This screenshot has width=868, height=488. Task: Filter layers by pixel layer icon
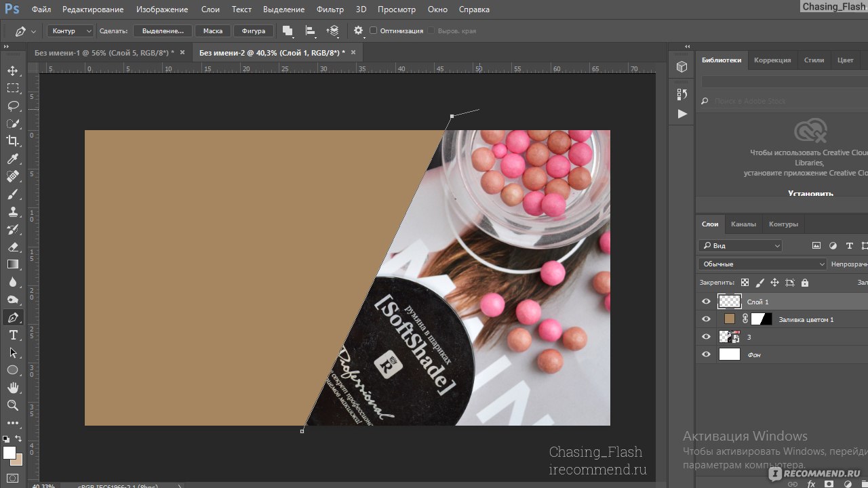(816, 246)
